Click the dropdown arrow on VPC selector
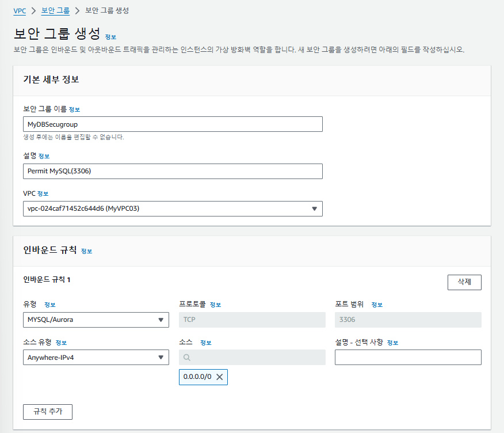This screenshot has width=504, height=433. coord(314,209)
